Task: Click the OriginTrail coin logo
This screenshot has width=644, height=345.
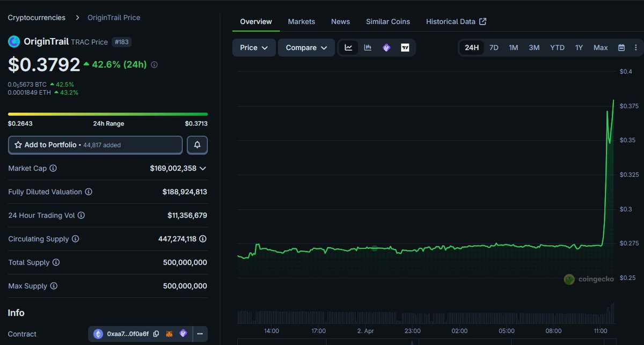Action: point(14,41)
